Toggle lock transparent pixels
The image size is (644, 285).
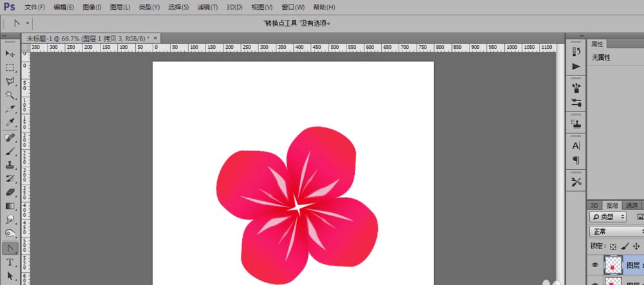click(613, 246)
